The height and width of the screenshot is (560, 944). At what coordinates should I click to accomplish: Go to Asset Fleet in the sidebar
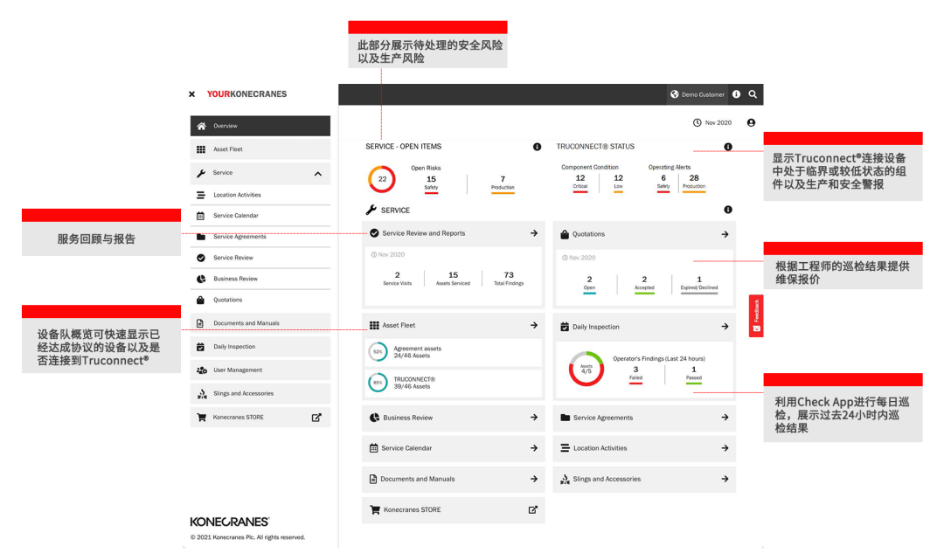click(260, 149)
